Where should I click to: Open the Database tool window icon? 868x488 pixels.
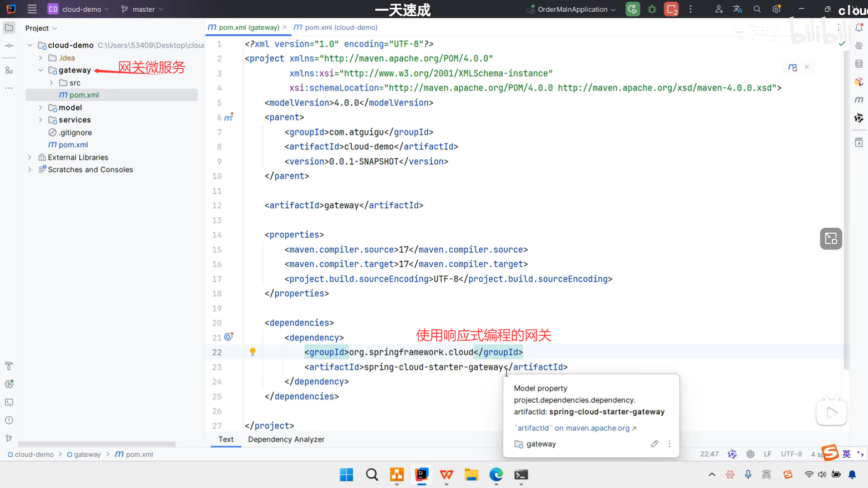(859, 64)
